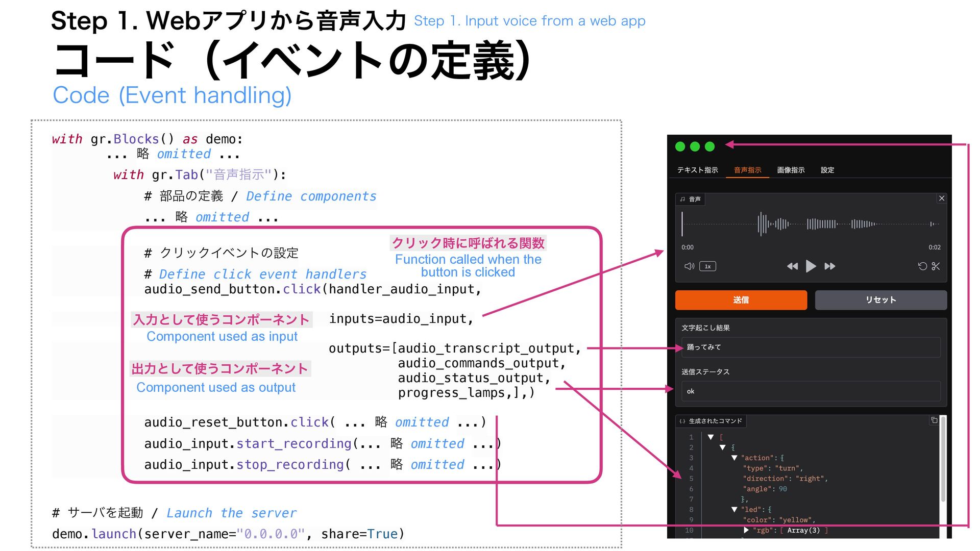Viewport: 980px width, 551px height.
Task: Toggle the 1x playback speed button
Action: (x=707, y=266)
